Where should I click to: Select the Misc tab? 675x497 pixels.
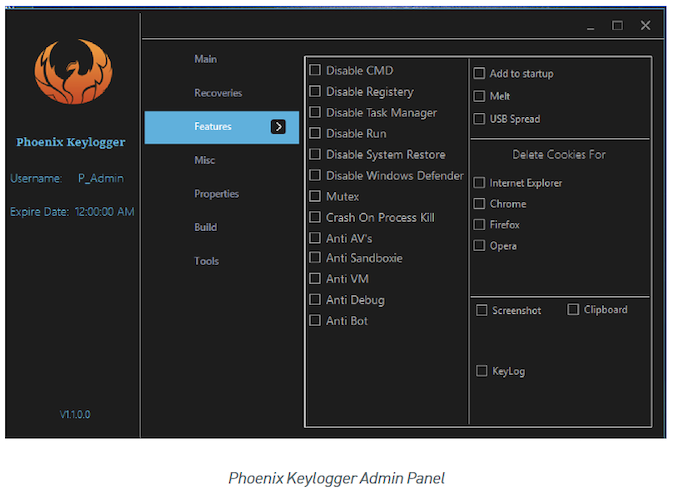pos(204,160)
